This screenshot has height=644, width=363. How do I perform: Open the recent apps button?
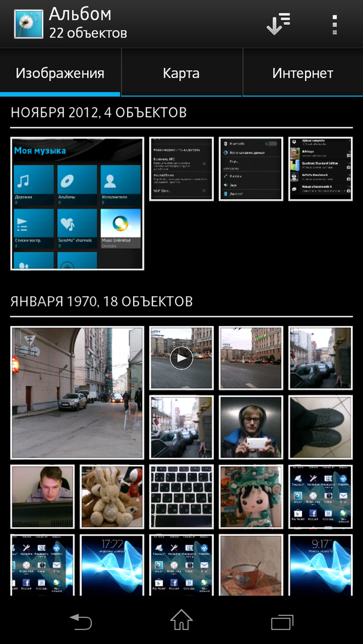pyautogui.click(x=282, y=622)
